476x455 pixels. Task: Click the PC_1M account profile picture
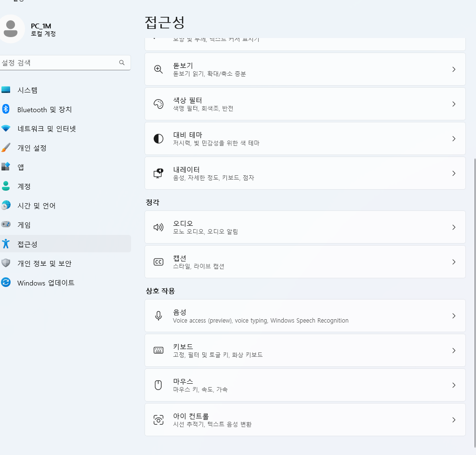11,29
